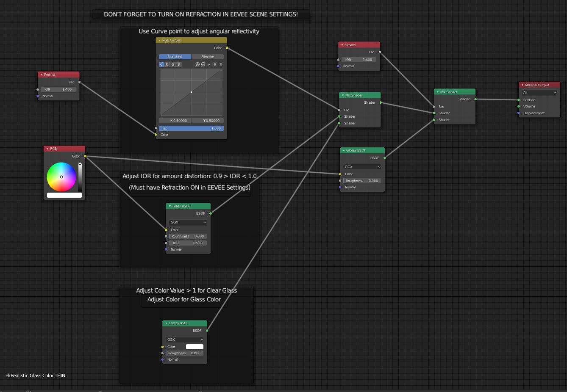Click BSDF output of Glossy BSDF with white swatch
Viewport: 567px width, 392px height.
pyautogui.click(x=207, y=331)
